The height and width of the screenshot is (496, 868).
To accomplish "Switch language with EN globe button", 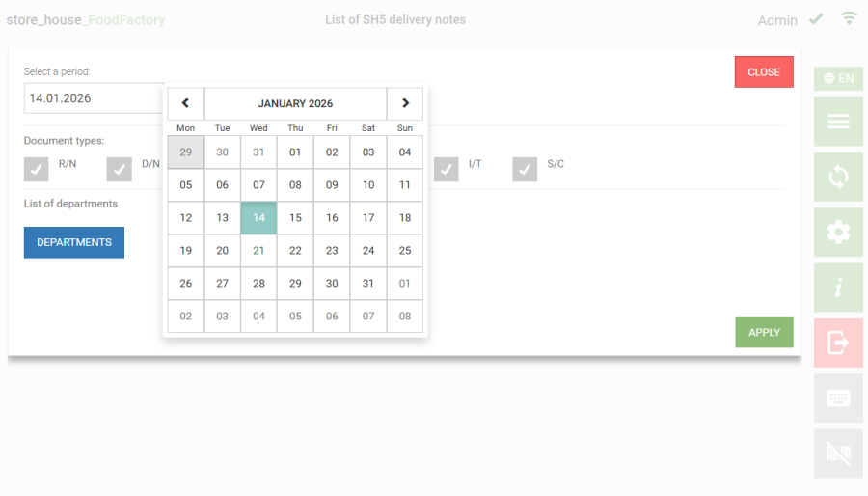I will click(838, 78).
